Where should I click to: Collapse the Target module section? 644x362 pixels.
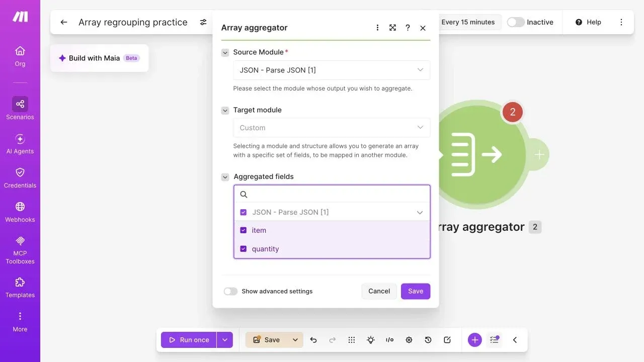(x=225, y=110)
